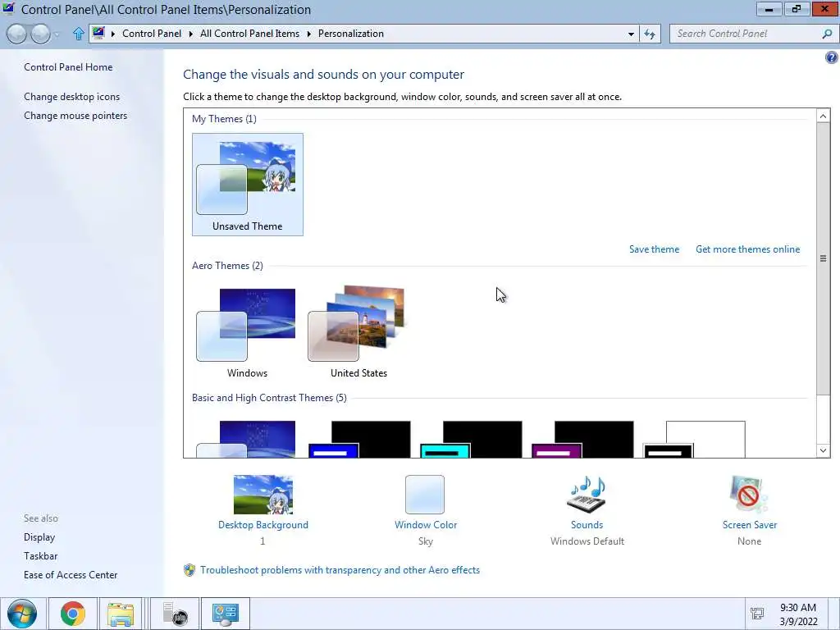This screenshot has width=840, height=630.
Task: Click the Sounds text link
Action: point(587,525)
